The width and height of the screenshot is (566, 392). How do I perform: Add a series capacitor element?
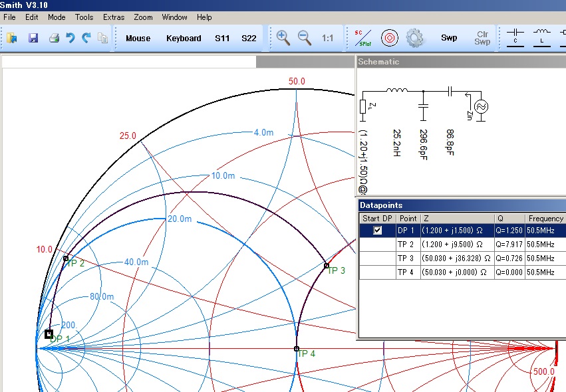[515, 36]
